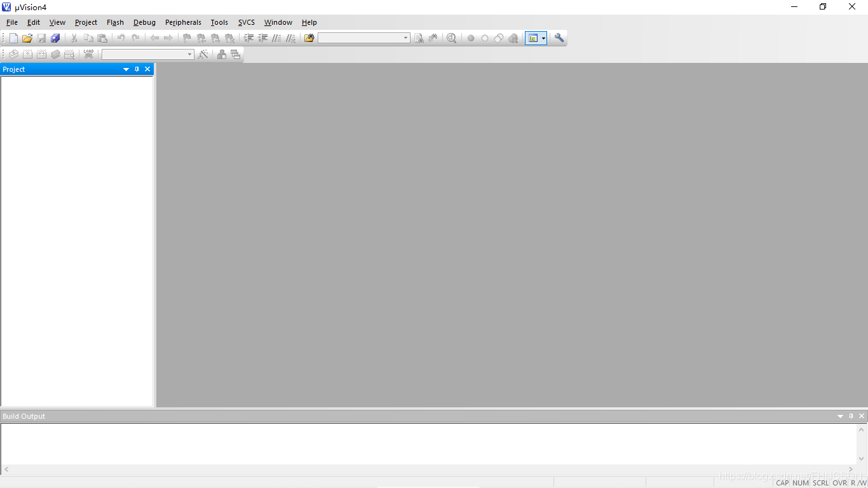
Task: Open the View menu
Action: [x=57, y=22]
